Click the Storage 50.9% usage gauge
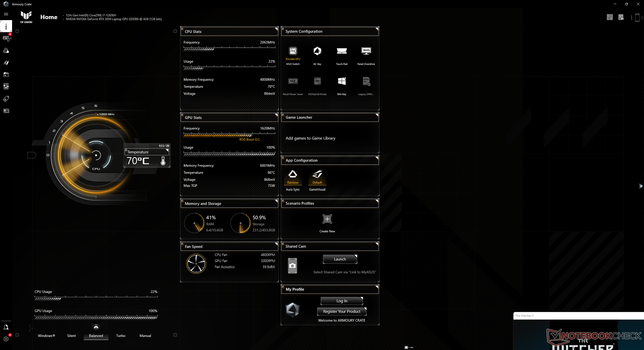 coord(240,223)
